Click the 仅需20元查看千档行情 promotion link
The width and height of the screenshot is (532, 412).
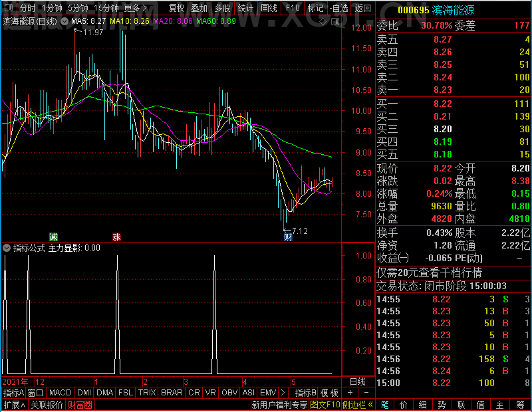coord(429,272)
